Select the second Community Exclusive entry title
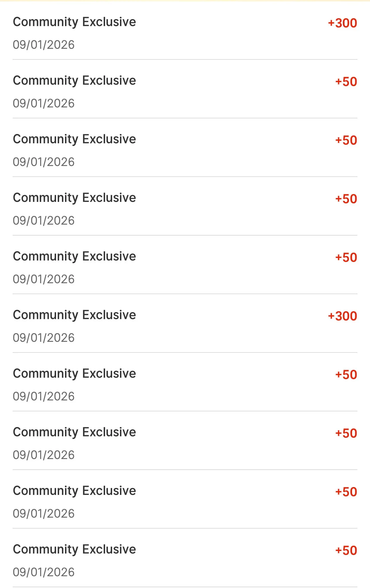 (74, 81)
